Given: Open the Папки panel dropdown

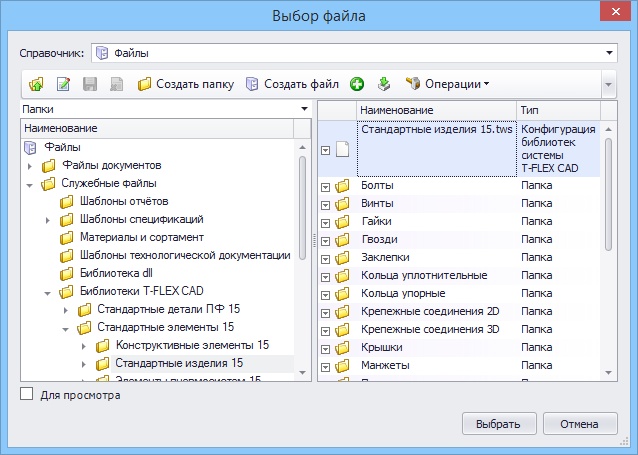Looking at the screenshot, I should [x=304, y=109].
